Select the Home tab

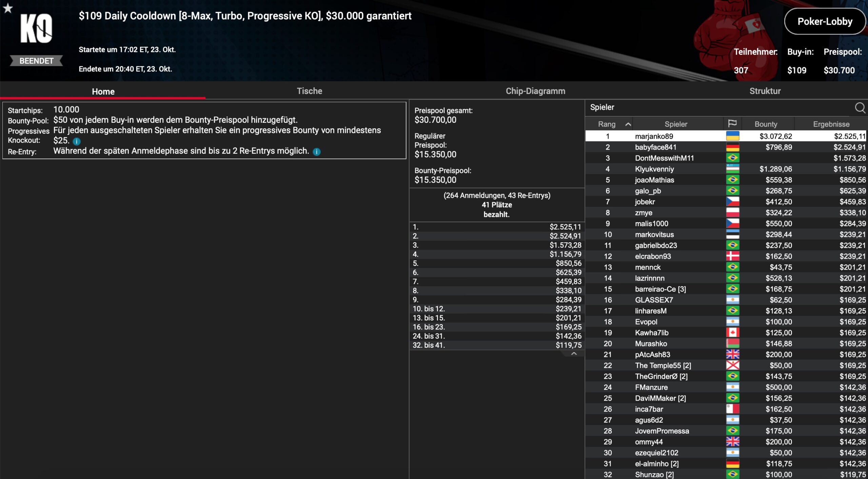click(103, 92)
